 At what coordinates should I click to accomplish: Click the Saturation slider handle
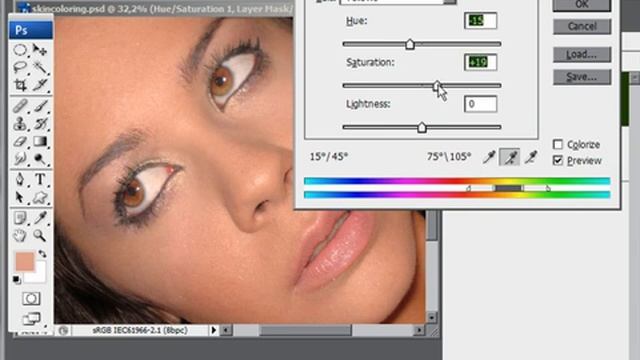tap(437, 86)
